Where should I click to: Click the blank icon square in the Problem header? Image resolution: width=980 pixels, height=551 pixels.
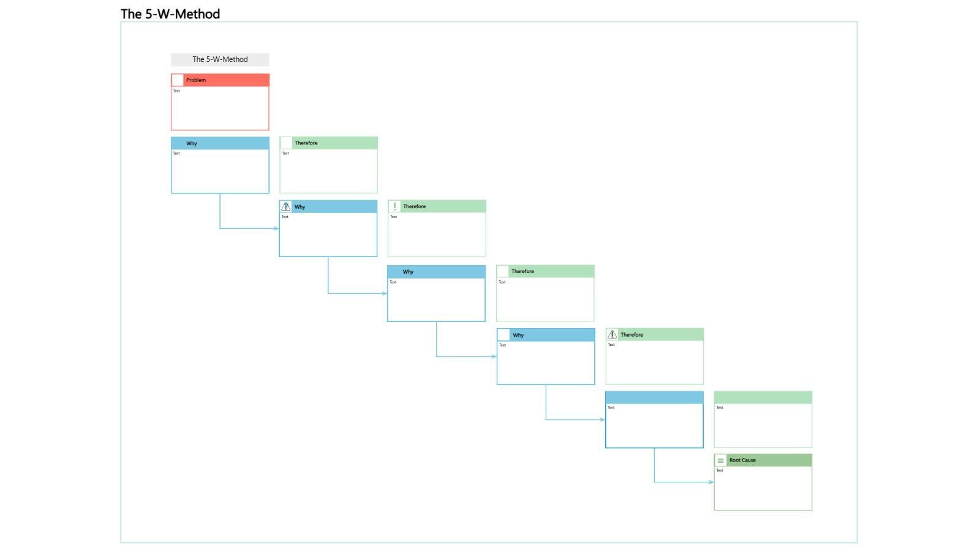tap(178, 80)
